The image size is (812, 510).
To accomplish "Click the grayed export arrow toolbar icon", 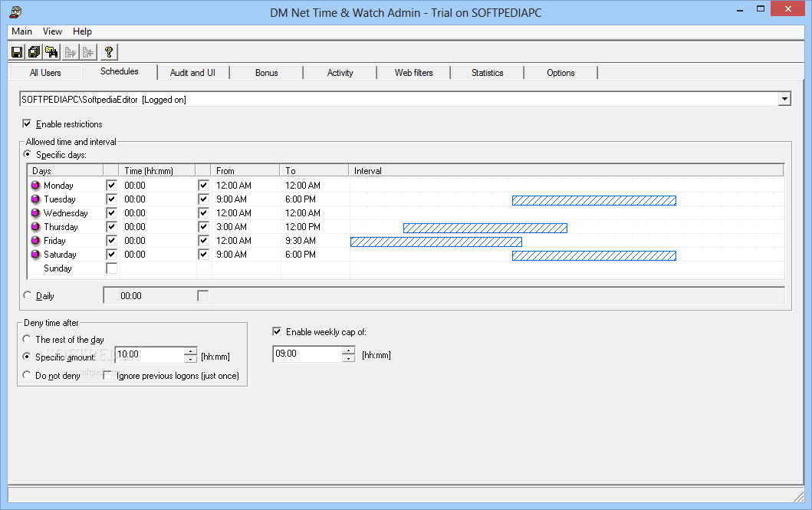I will coord(71,52).
